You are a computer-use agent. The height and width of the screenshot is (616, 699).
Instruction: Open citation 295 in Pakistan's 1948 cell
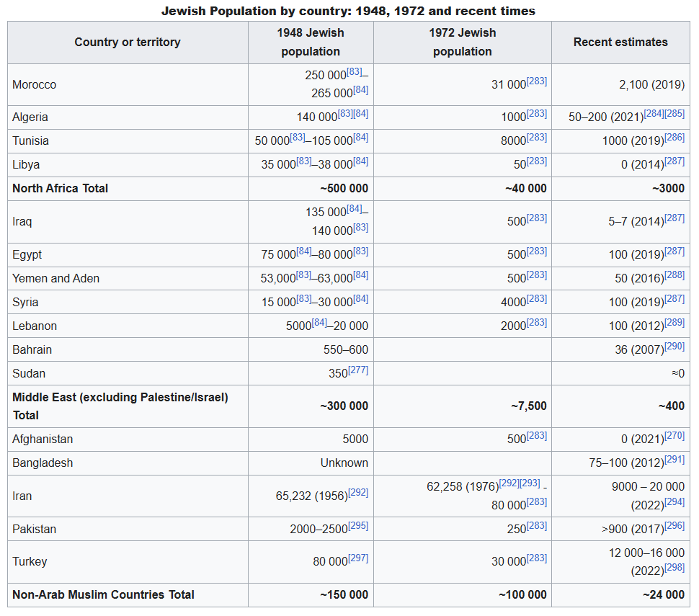pyautogui.click(x=358, y=526)
